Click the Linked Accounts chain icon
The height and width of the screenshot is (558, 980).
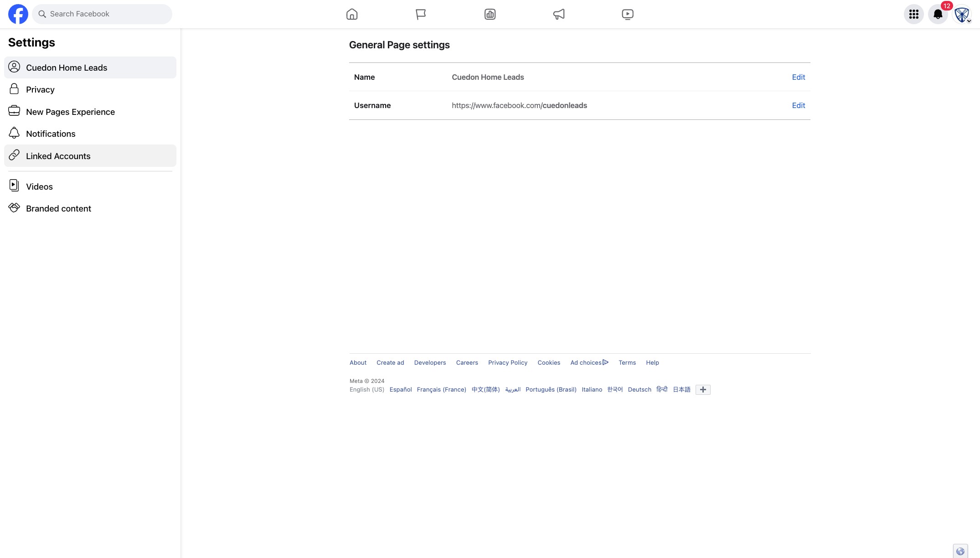[x=14, y=155]
